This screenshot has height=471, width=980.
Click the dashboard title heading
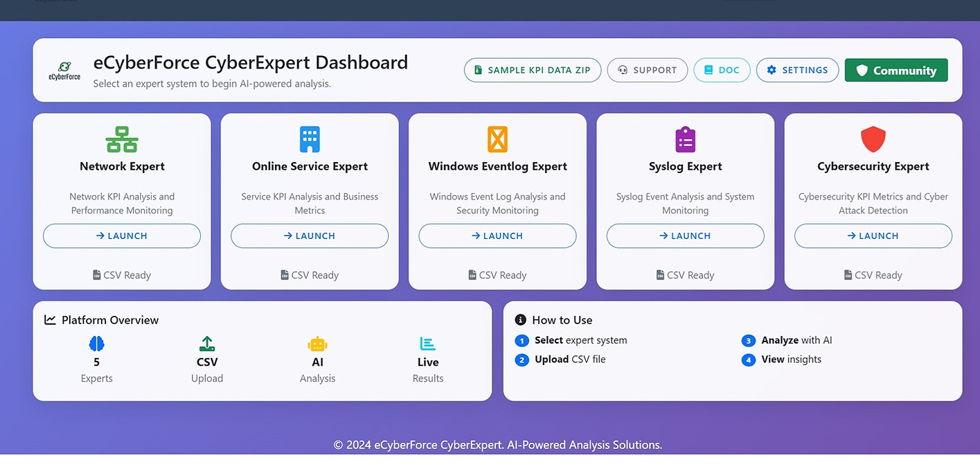(x=251, y=62)
